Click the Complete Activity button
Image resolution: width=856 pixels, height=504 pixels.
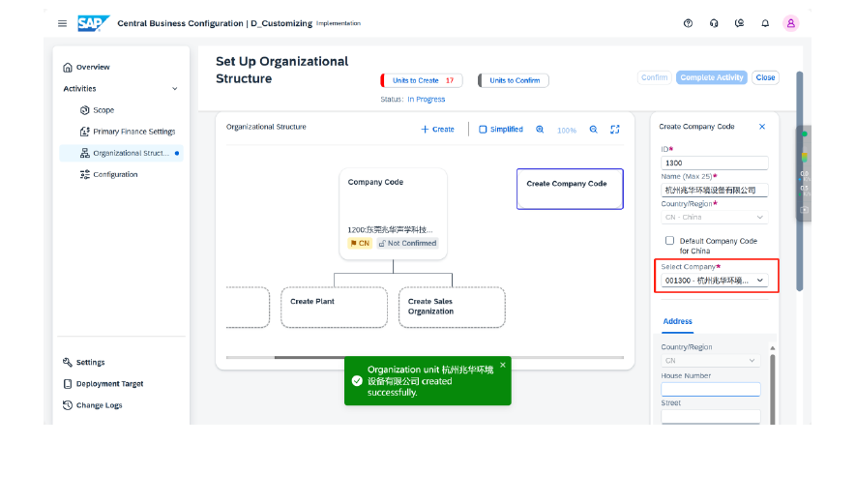(712, 77)
